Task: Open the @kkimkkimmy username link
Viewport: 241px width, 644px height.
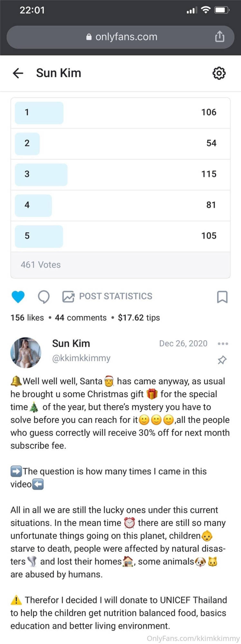Action: pyautogui.click(x=81, y=358)
